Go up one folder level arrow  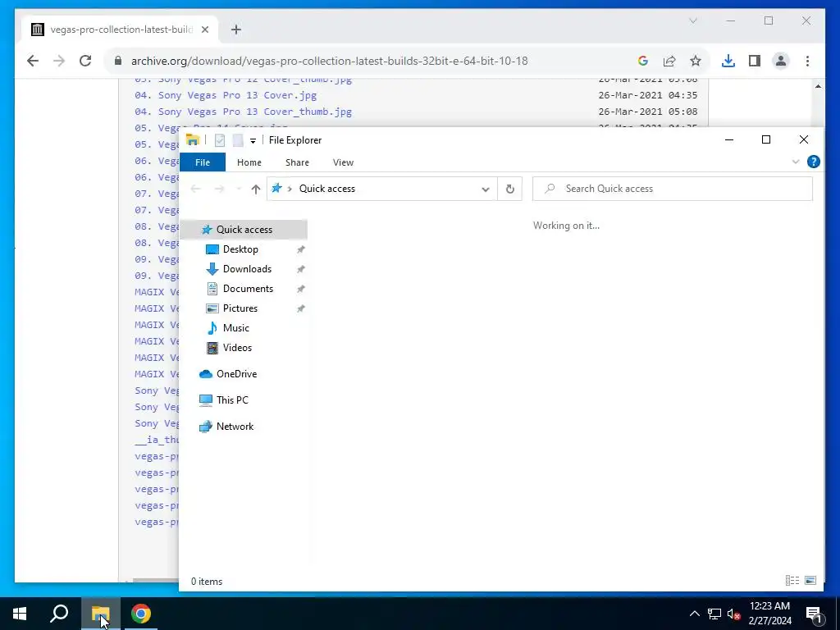point(256,189)
